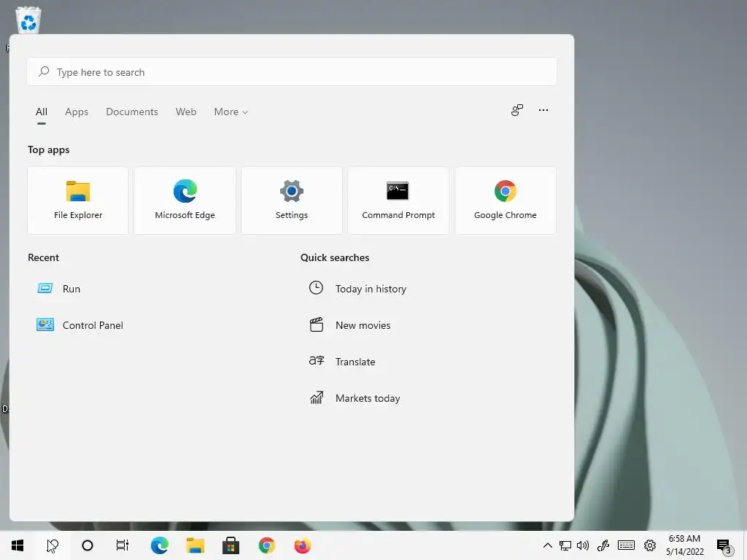Click the taskbar Search icon
The width and height of the screenshot is (747, 560).
pos(53,545)
